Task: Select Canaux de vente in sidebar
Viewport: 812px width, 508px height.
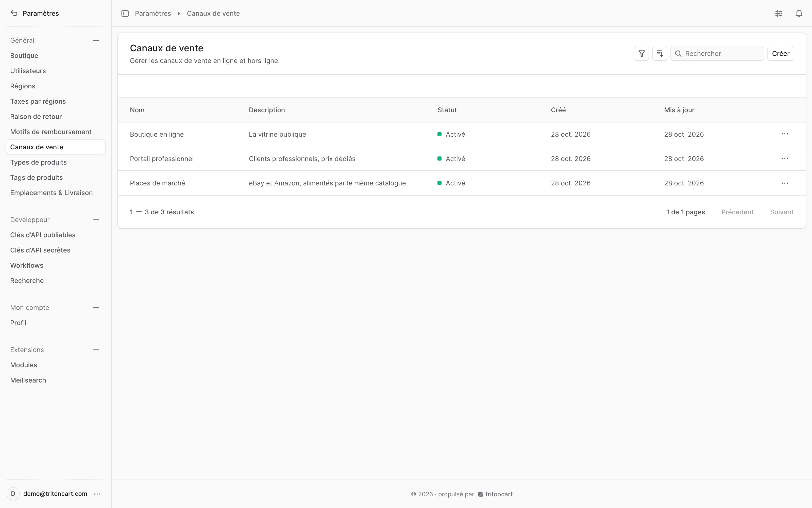Action: point(55,147)
